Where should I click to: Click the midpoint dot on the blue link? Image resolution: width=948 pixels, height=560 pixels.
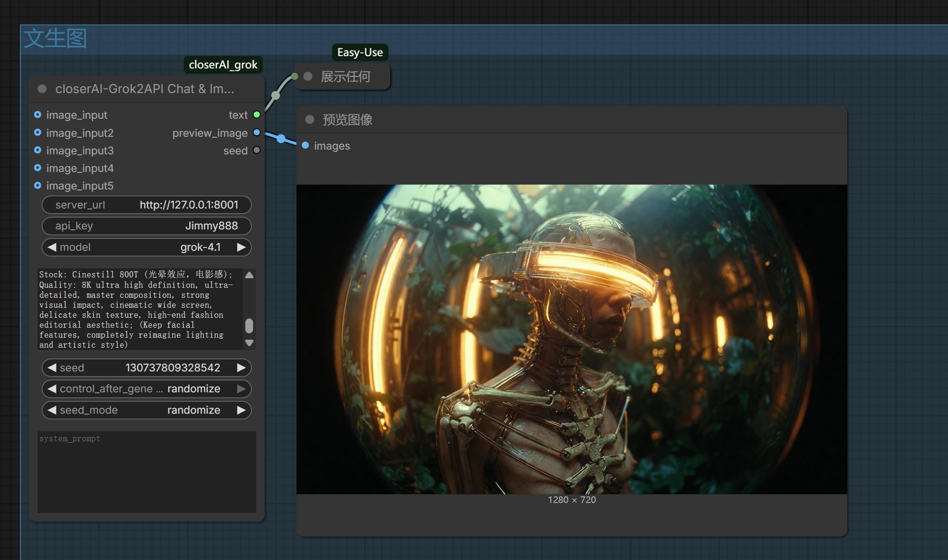281,139
